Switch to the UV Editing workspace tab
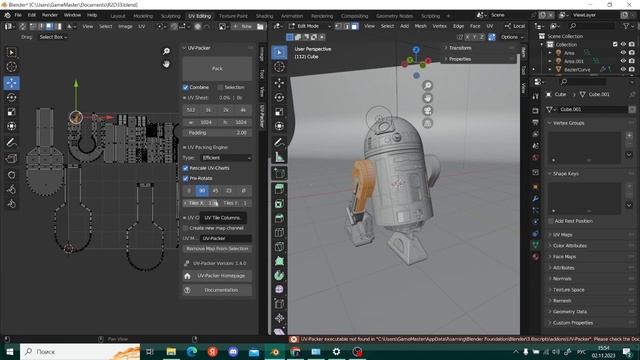The image size is (640, 360). click(x=200, y=16)
